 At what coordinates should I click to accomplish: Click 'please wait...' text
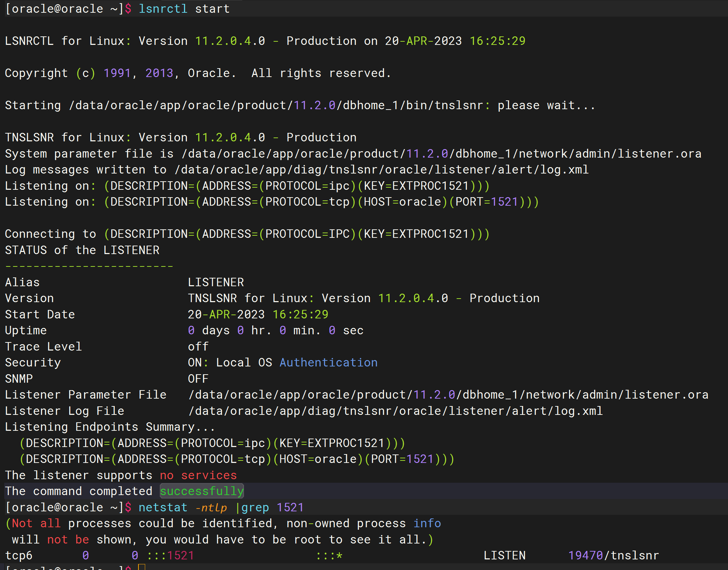click(546, 105)
